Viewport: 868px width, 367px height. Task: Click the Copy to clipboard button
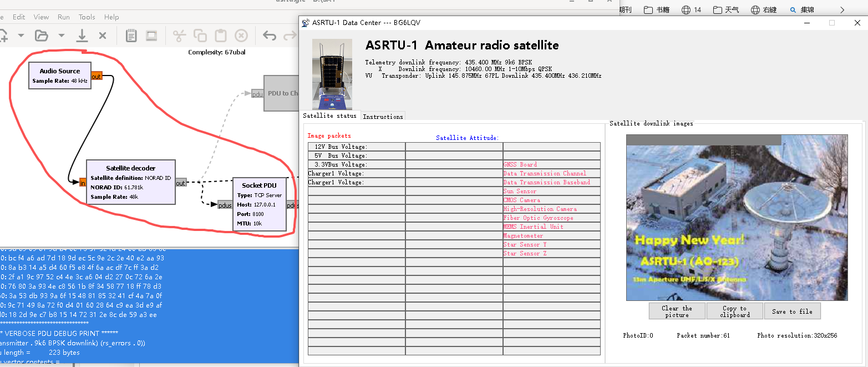(734, 311)
